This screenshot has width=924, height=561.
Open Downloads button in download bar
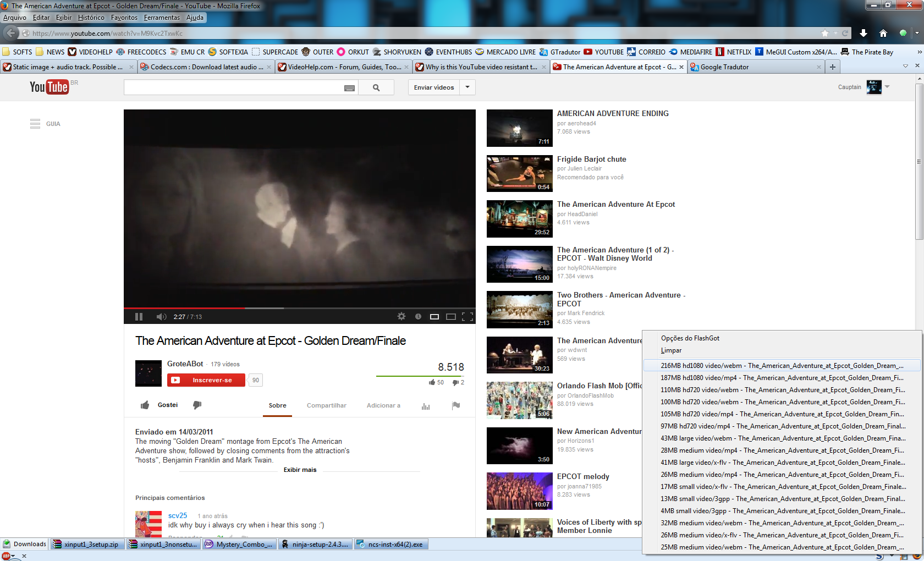coord(25,544)
